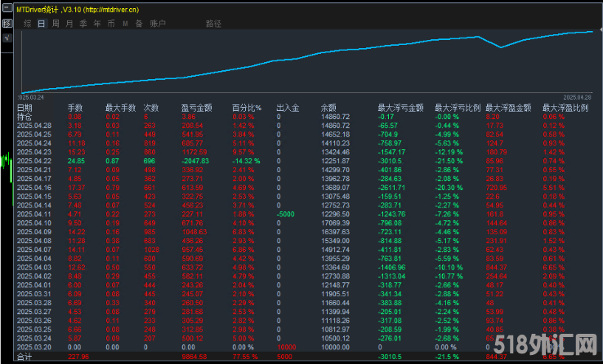Click the 最大手数 column header
The image size is (603, 364).
(120, 108)
